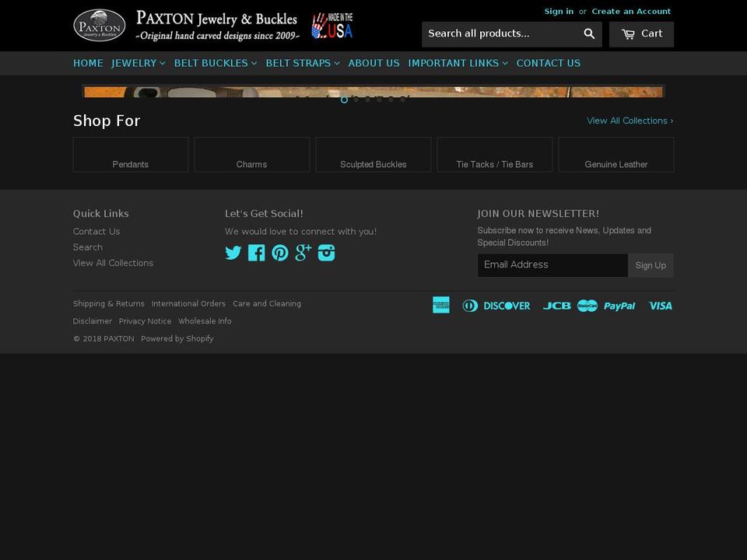Open International Orders footer link
747x560 pixels.
(188, 304)
